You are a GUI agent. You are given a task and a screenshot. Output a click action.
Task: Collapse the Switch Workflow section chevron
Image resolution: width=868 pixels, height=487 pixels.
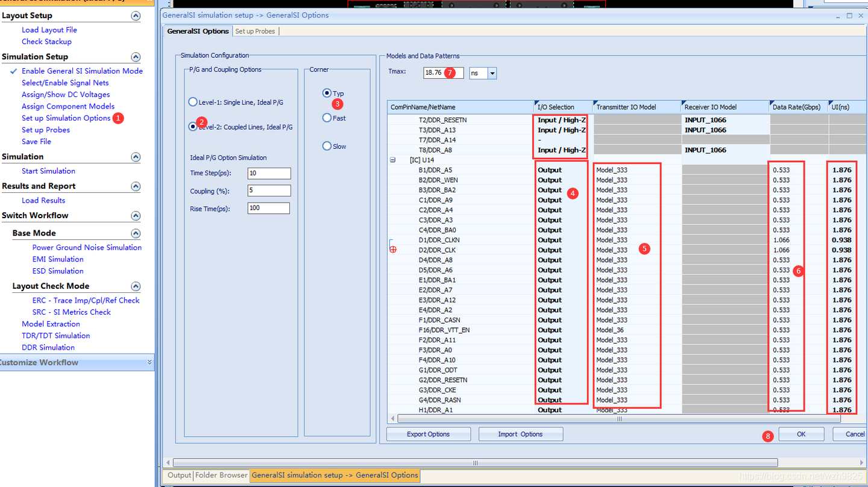[136, 216]
